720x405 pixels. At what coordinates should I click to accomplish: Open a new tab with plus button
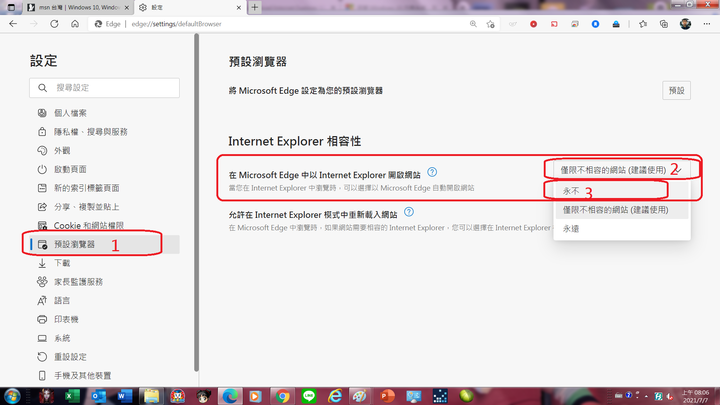tap(254, 7)
